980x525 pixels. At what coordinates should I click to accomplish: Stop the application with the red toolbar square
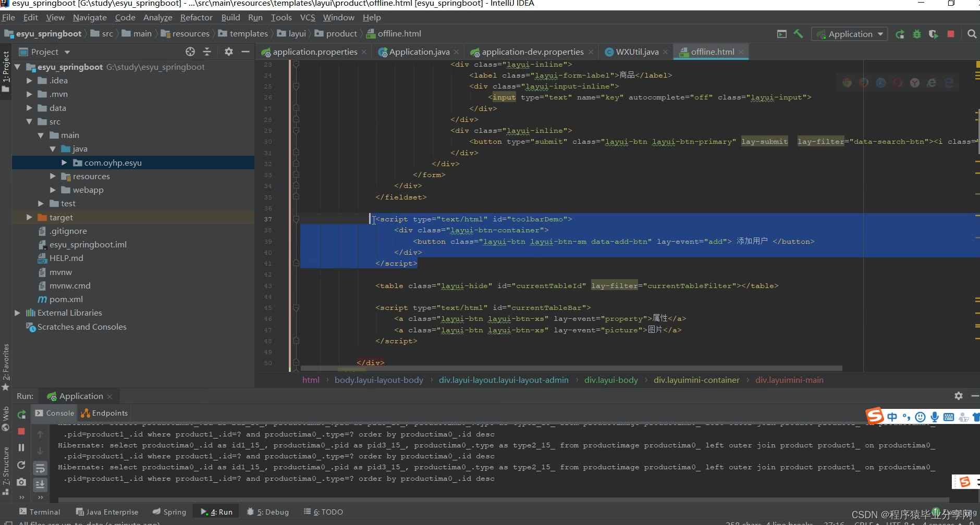(951, 34)
